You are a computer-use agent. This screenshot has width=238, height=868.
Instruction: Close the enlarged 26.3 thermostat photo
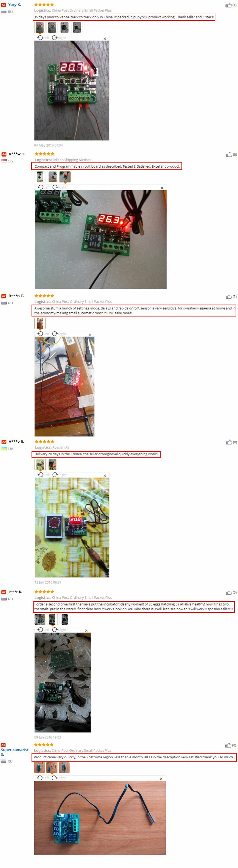(x=162, y=188)
